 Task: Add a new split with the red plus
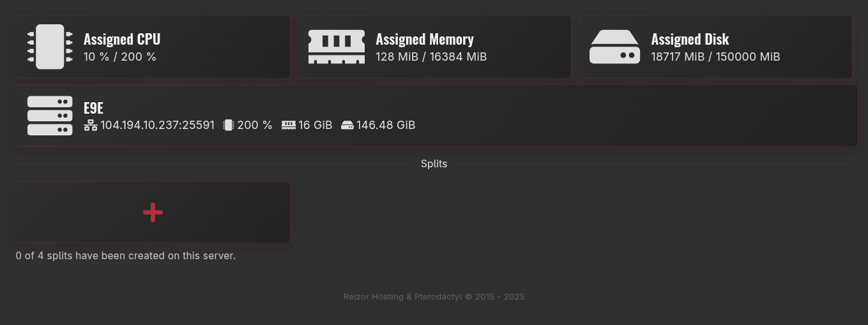point(153,213)
